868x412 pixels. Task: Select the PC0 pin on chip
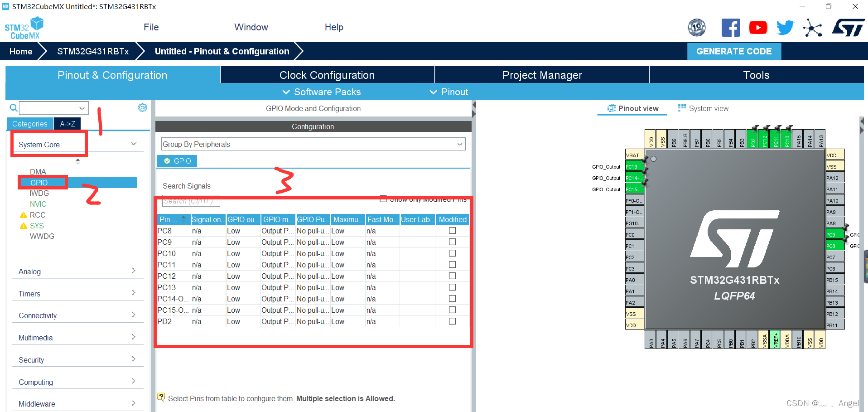[634, 234]
